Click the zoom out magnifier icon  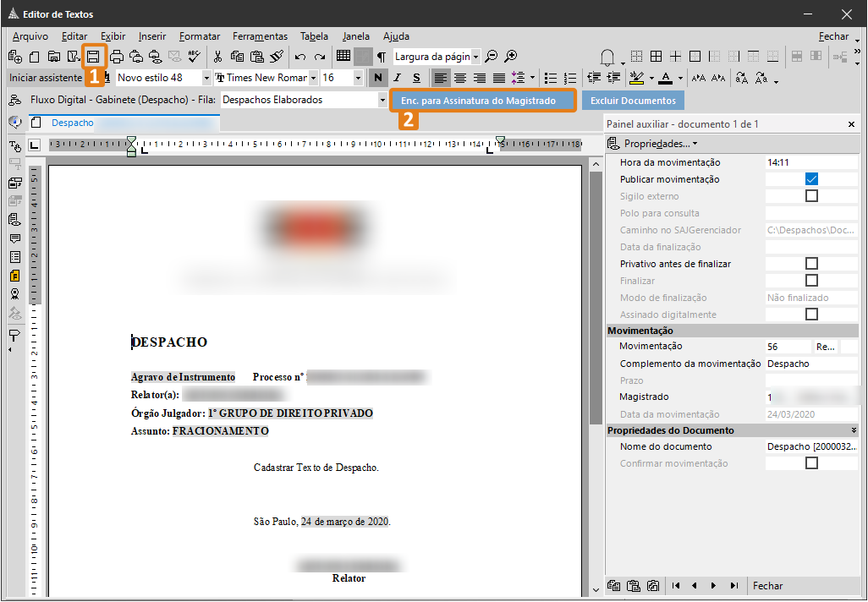pyautogui.click(x=491, y=57)
